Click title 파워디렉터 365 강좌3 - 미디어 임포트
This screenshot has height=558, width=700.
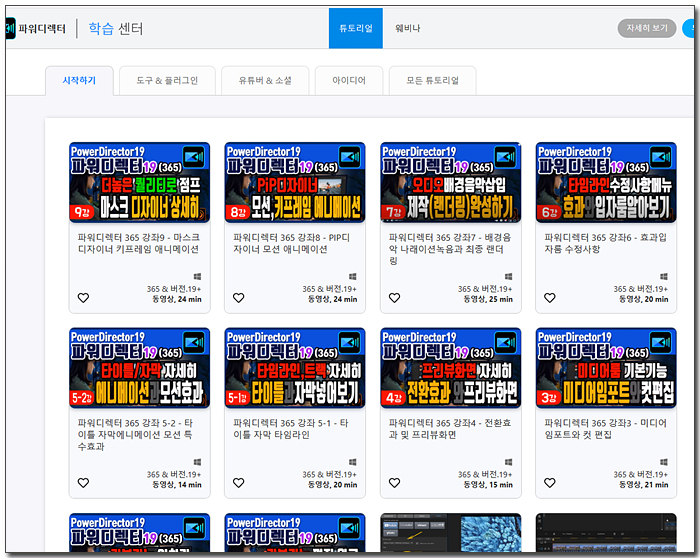coord(605,429)
